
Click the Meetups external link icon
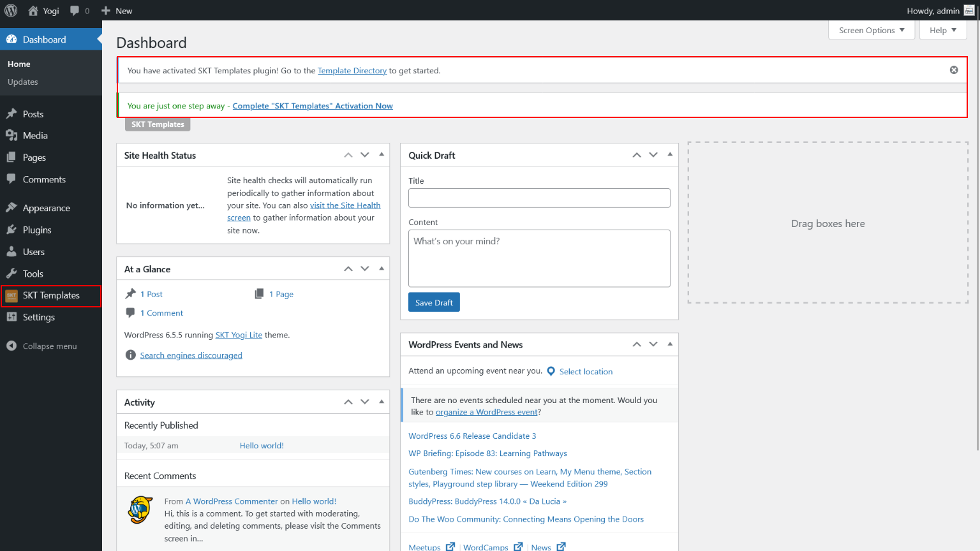[450, 547]
